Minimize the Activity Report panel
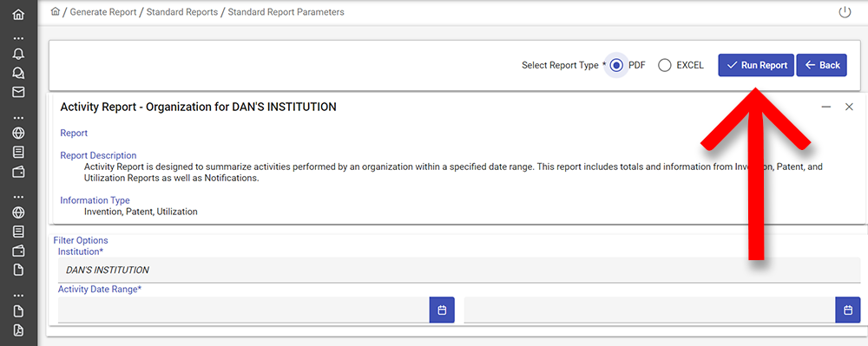Screen dimensions: 868x346 click(x=826, y=108)
